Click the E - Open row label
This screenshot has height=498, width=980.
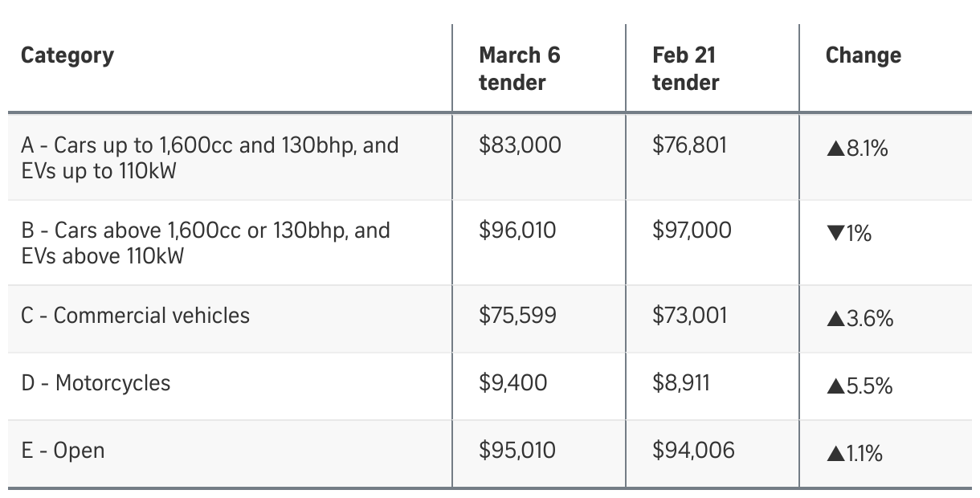pyautogui.click(x=63, y=451)
